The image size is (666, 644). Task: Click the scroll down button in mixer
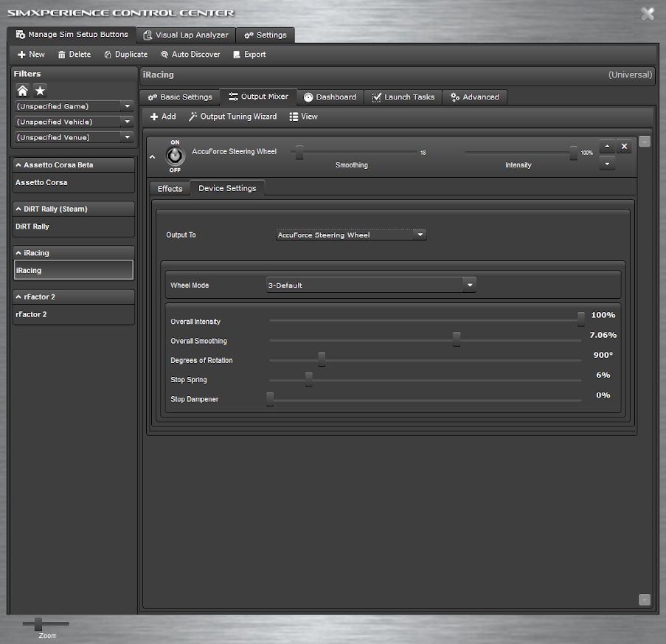tap(645, 600)
